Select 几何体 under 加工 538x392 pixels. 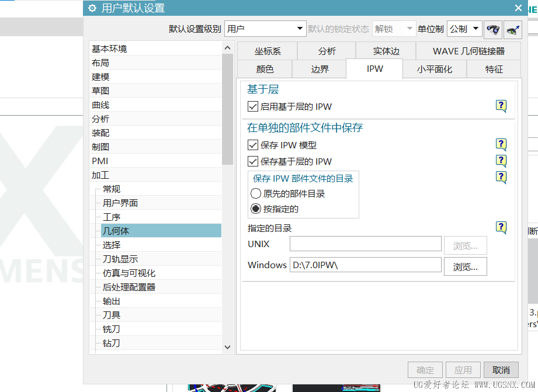click(161, 231)
